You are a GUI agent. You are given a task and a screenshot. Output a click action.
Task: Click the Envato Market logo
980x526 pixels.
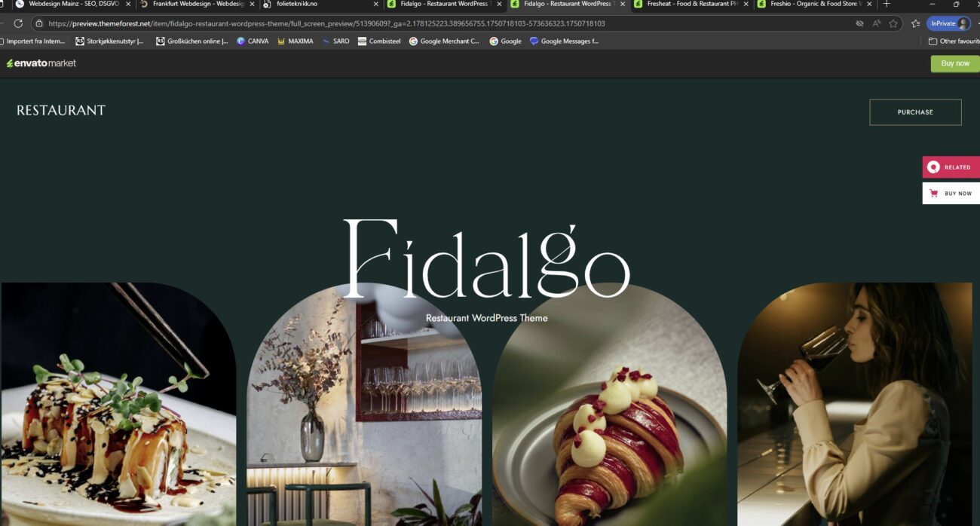point(41,63)
